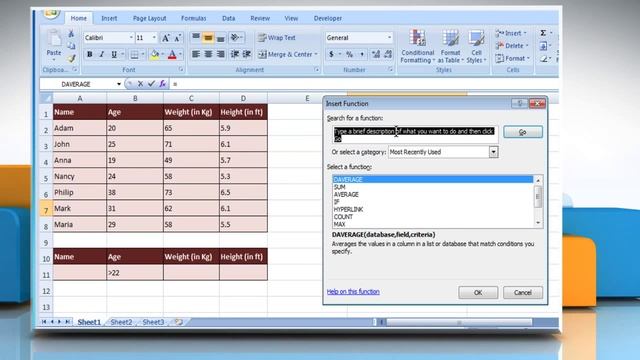Viewport: 640px width, 360px height.
Task: Toggle Wrap Text
Action: click(276, 38)
